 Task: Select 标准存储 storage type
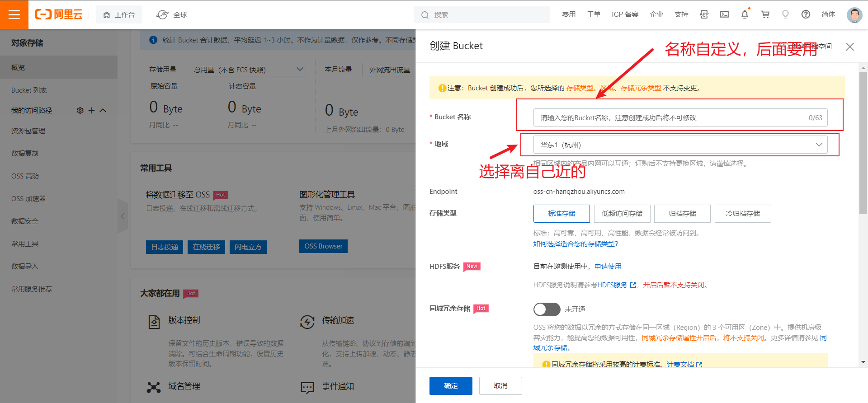tap(561, 214)
